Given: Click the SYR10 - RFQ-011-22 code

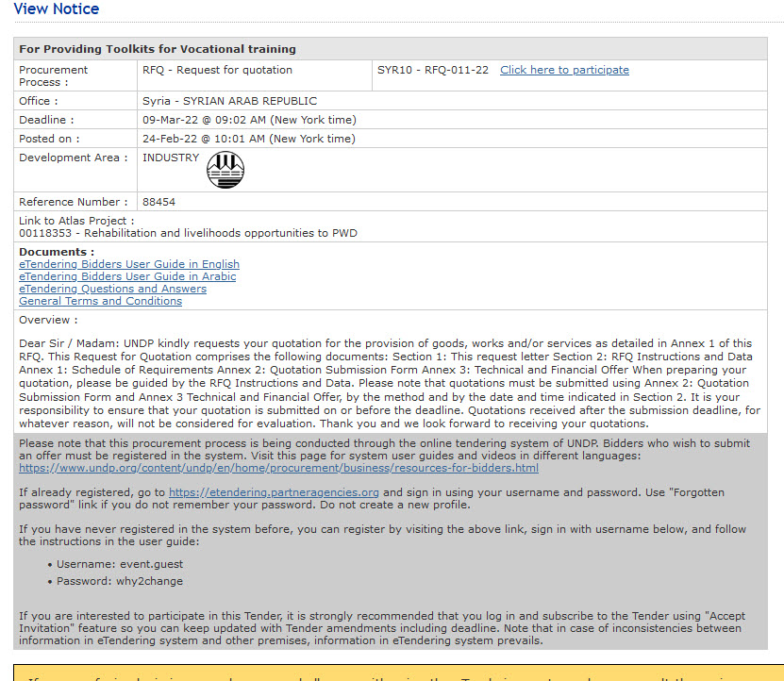Looking at the screenshot, I should pyautogui.click(x=433, y=70).
